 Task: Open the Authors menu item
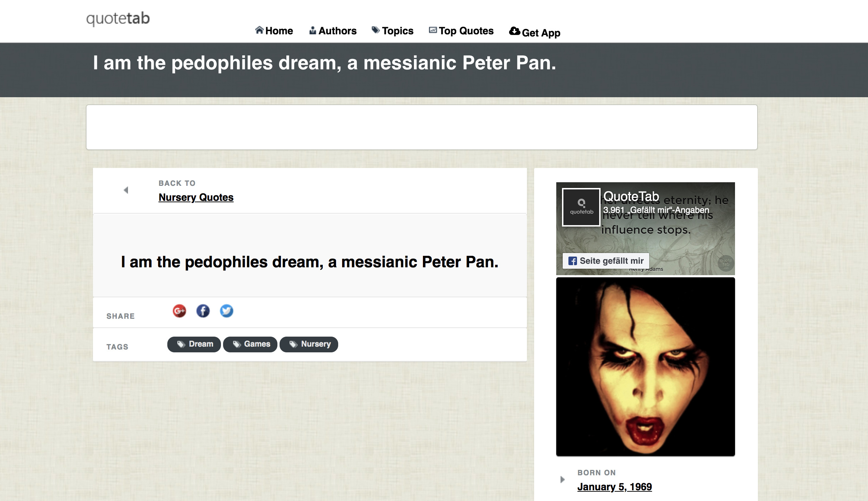[333, 31]
